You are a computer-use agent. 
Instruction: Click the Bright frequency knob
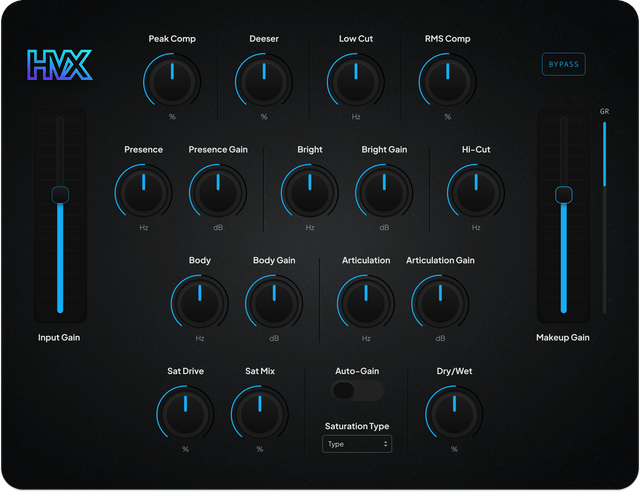point(310,192)
